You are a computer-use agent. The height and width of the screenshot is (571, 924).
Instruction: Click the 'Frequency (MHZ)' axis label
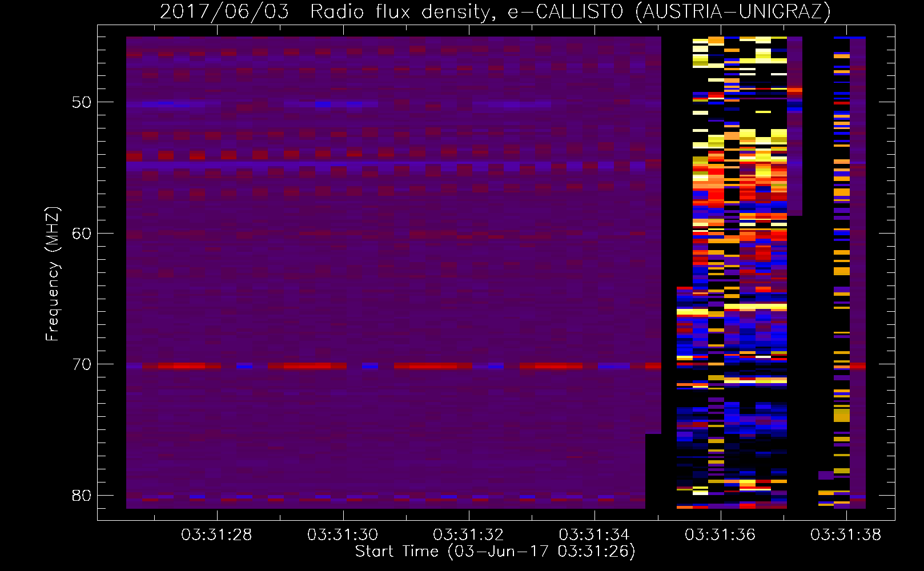pyautogui.click(x=53, y=274)
